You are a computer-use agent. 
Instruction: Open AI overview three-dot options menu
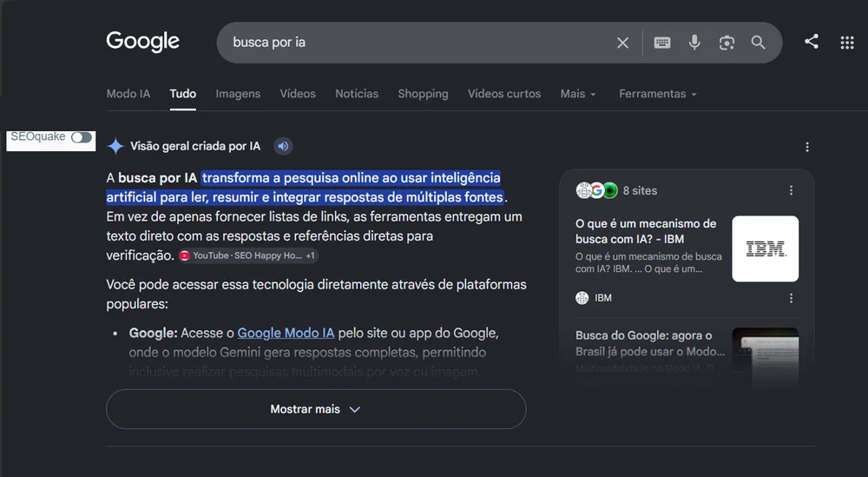pos(807,147)
